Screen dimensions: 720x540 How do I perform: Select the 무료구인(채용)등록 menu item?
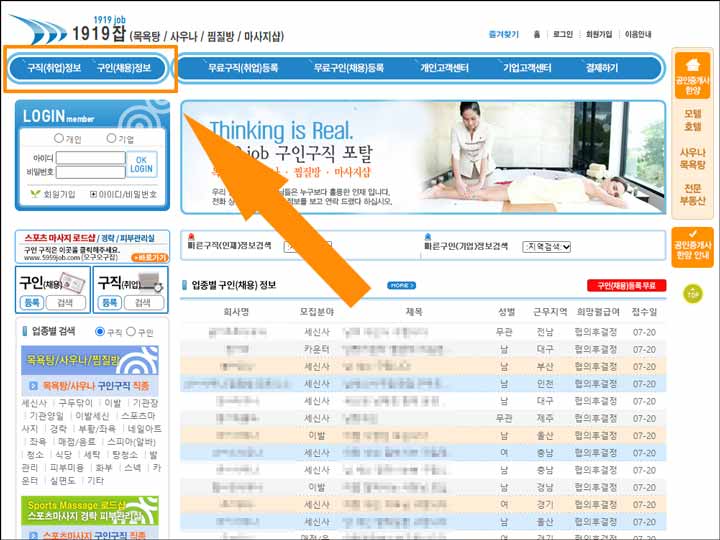349,68
